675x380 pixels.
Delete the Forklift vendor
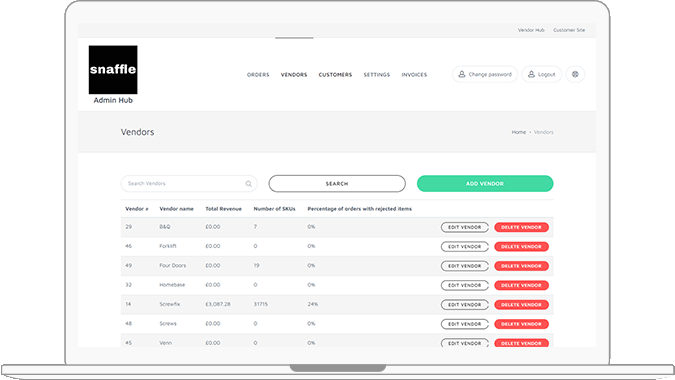(521, 247)
